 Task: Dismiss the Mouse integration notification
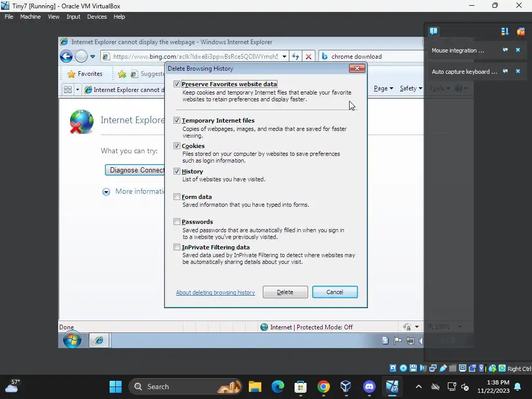518,50
